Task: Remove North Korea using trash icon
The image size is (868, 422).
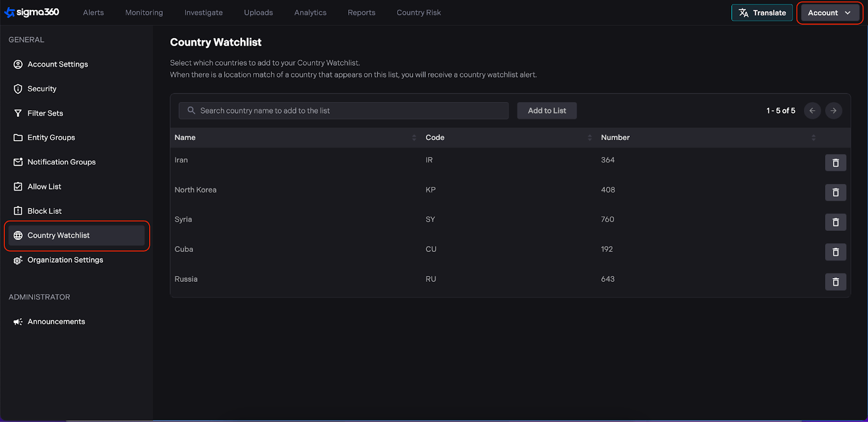Action: [835, 192]
